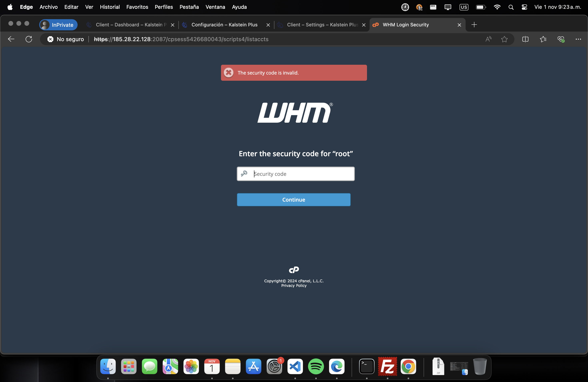The height and width of the screenshot is (382, 588).
Task: Open Terminal from the Dock
Action: 367,366
